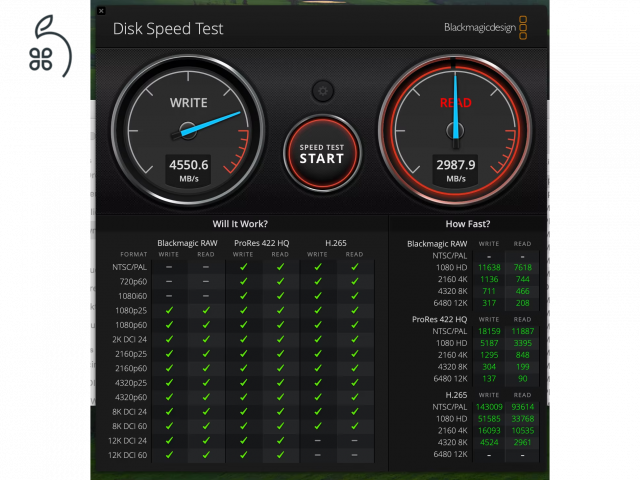
Task: Click the 8K DCI 60 format label
Action: pos(129,426)
